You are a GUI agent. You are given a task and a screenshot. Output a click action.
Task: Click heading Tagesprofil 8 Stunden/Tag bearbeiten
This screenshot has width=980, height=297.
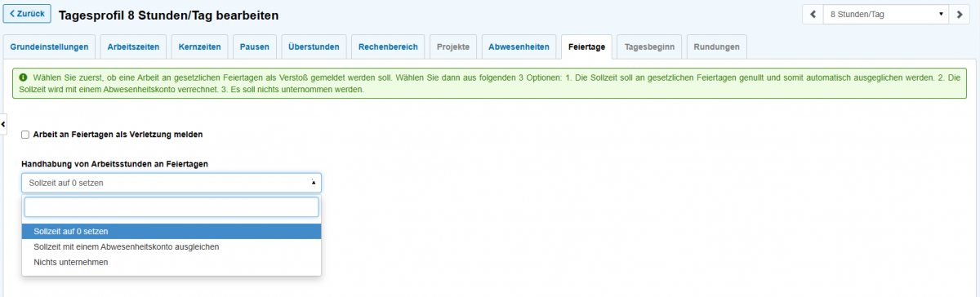pos(168,15)
